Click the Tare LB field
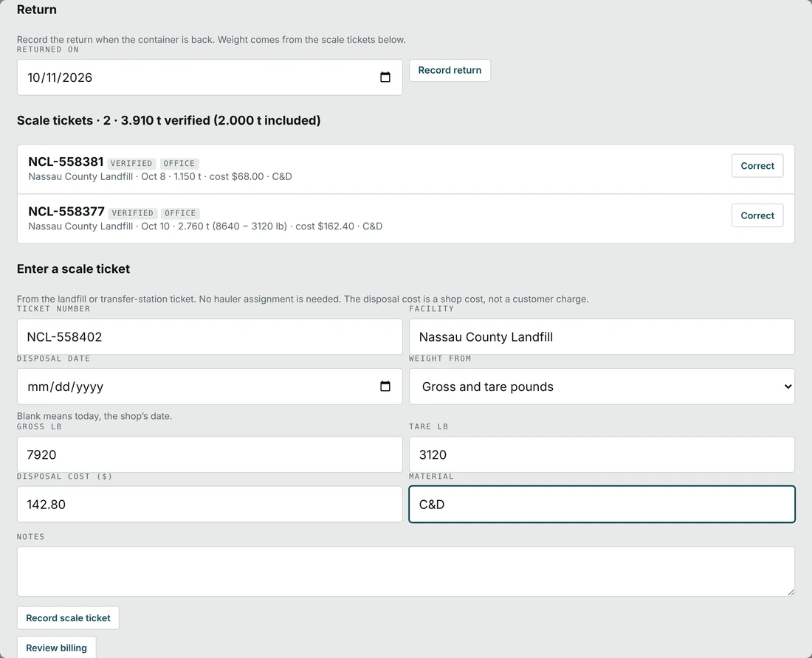Screen dimensions: 812x658 pos(602,454)
